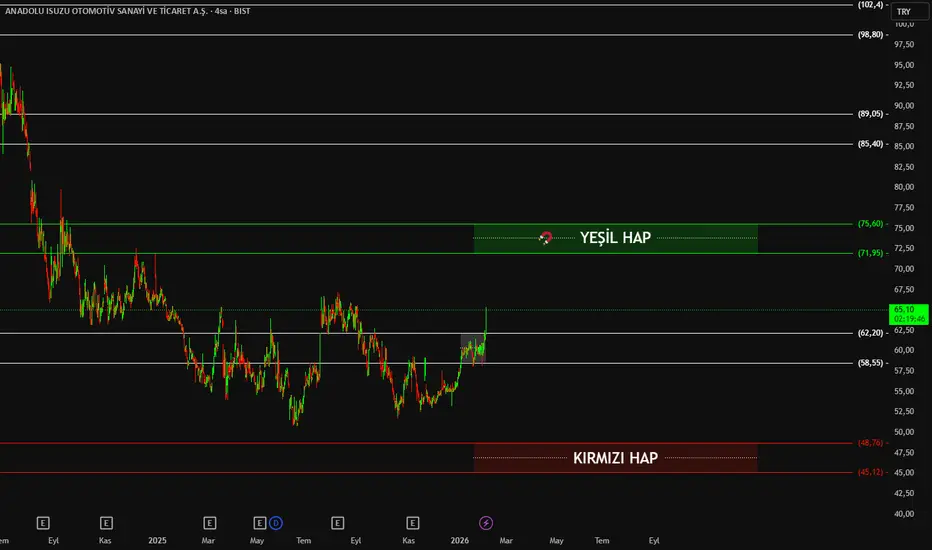This screenshot has width=932, height=550.
Task: Click the green 65,10 current price tag
Action: pyautogui.click(x=909, y=314)
